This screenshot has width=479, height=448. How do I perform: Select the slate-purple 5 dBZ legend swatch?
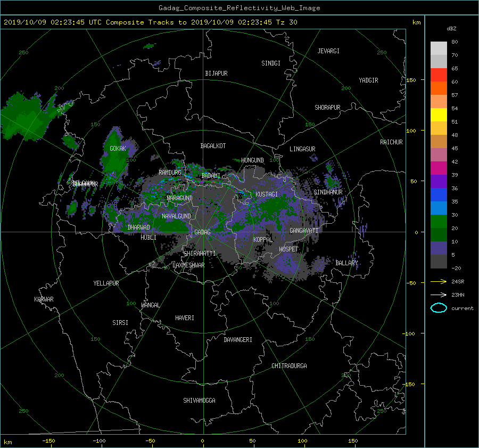tap(439, 248)
